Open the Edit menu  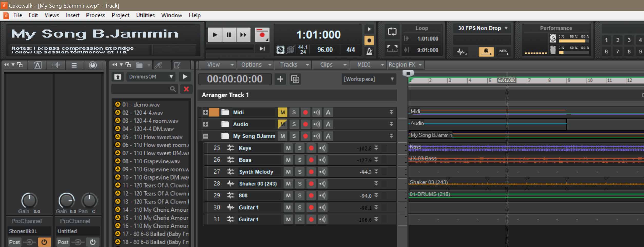pos(33,15)
